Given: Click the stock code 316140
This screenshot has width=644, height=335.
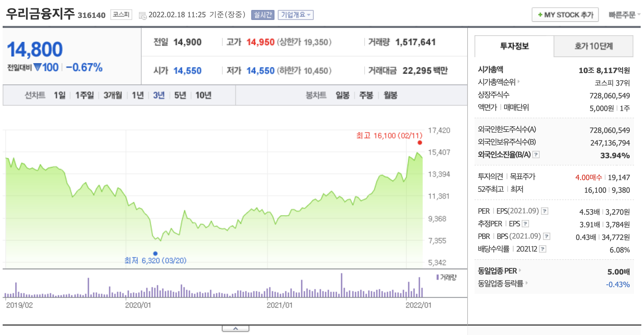Looking at the screenshot, I should click(91, 15).
